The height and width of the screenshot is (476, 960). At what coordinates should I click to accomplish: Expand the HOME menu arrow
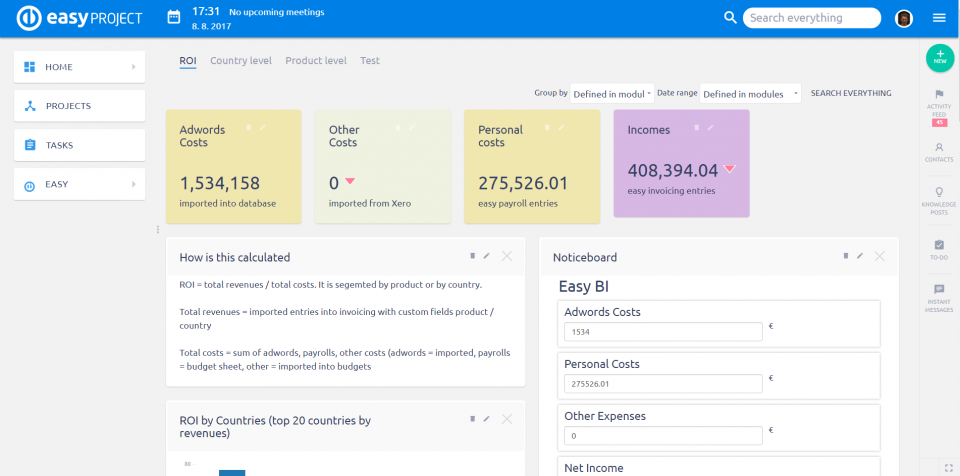[133, 67]
